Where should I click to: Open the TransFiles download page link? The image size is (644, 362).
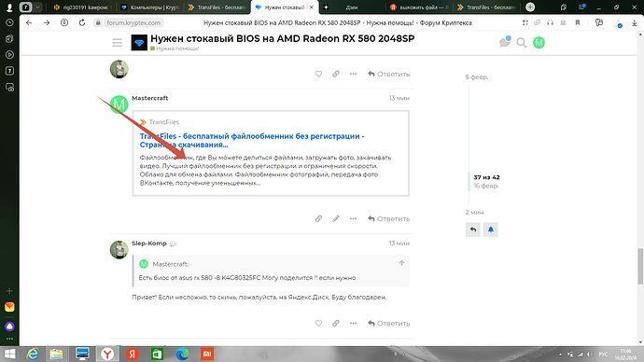252,140
